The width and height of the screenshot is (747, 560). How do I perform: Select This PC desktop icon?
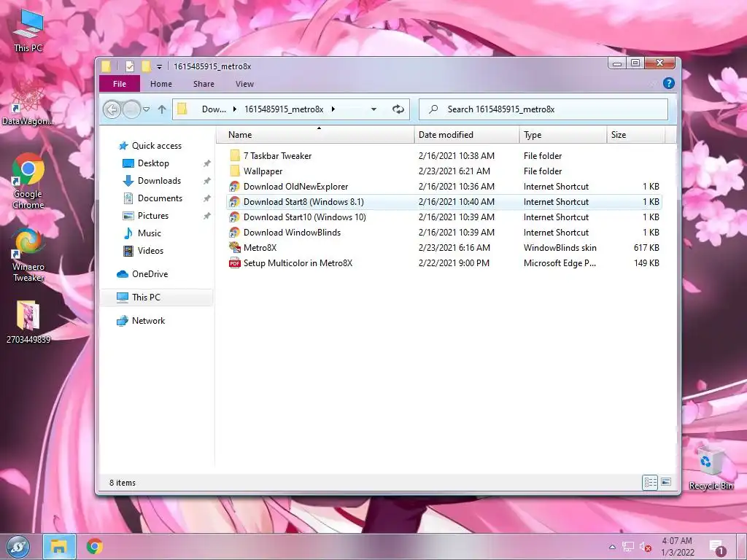click(x=28, y=31)
